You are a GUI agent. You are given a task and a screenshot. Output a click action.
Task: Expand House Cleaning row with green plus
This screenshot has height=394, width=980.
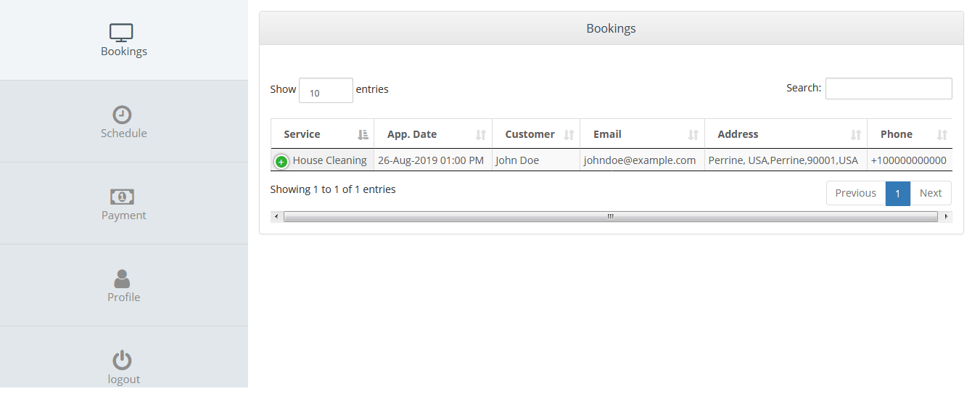[x=281, y=161]
